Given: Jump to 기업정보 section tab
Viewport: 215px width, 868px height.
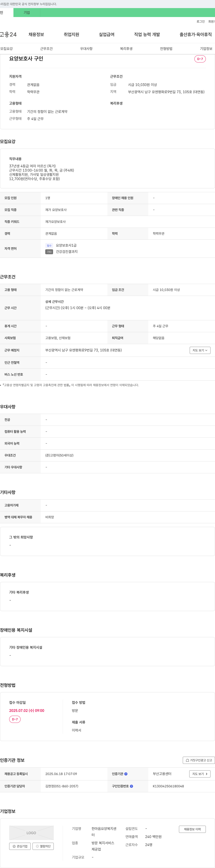Looking at the screenshot, I should pos(206,49).
